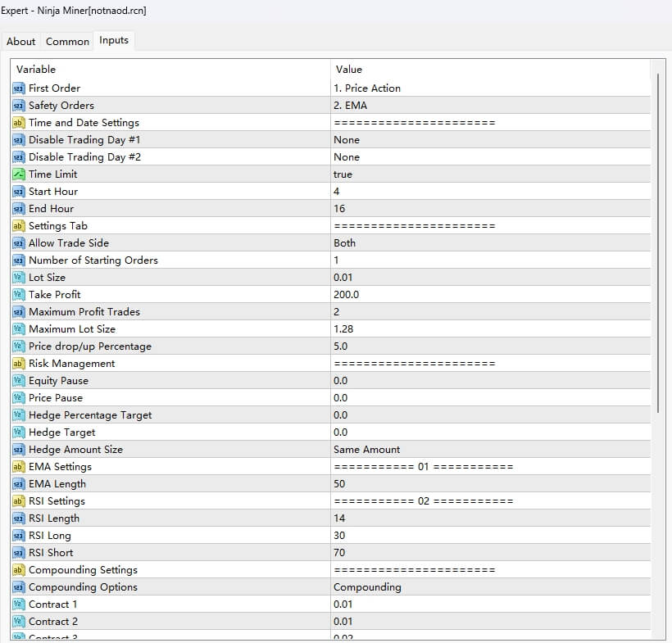Open Disable Trading Day #2 value None

pyautogui.click(x=347, y=157)
